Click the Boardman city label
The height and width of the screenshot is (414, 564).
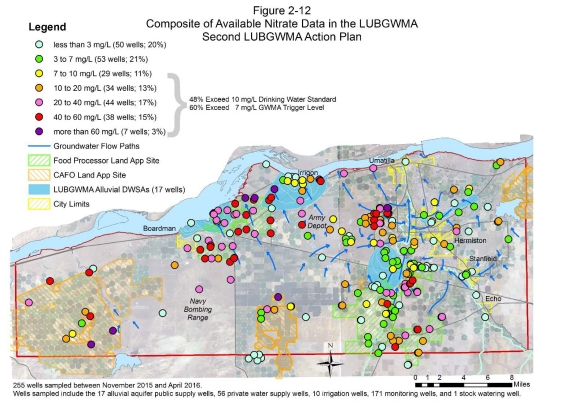click(159, 228)
